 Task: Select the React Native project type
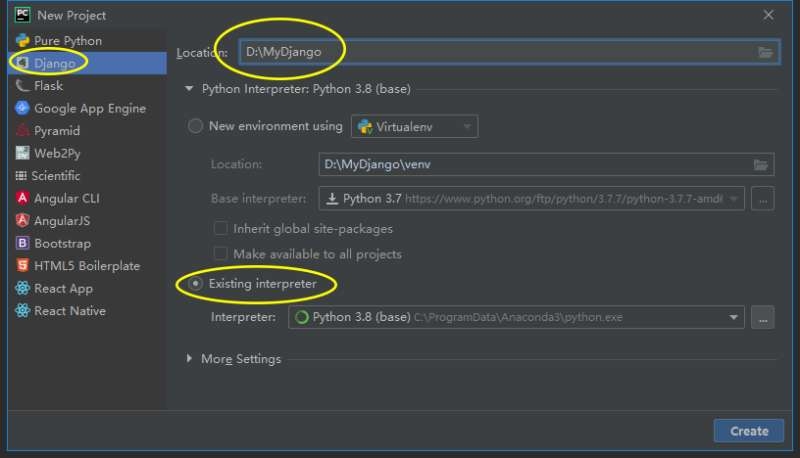[69, 311]
